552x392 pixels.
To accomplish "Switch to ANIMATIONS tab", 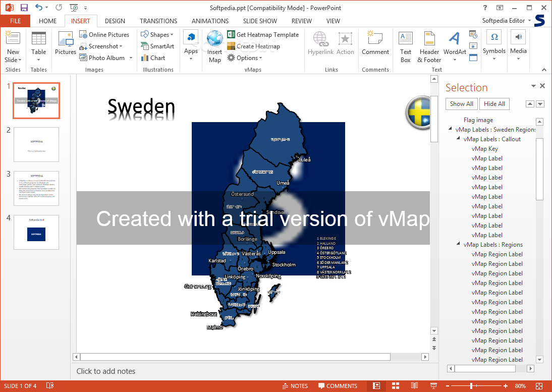I will pos(210,21).
